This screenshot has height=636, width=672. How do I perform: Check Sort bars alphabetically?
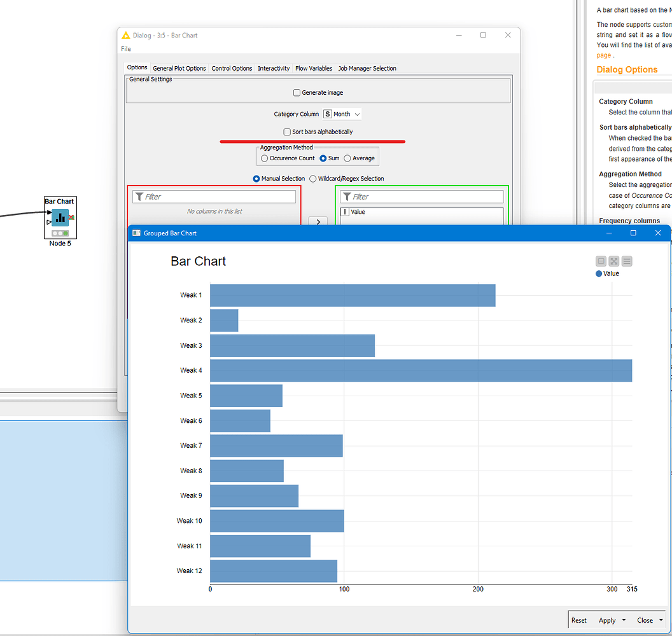(287, 132)
